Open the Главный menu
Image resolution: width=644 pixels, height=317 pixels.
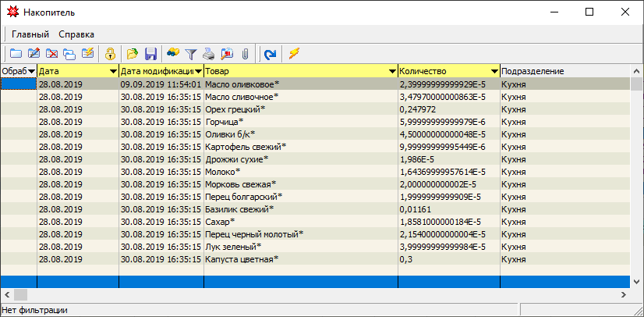[30, 34]
